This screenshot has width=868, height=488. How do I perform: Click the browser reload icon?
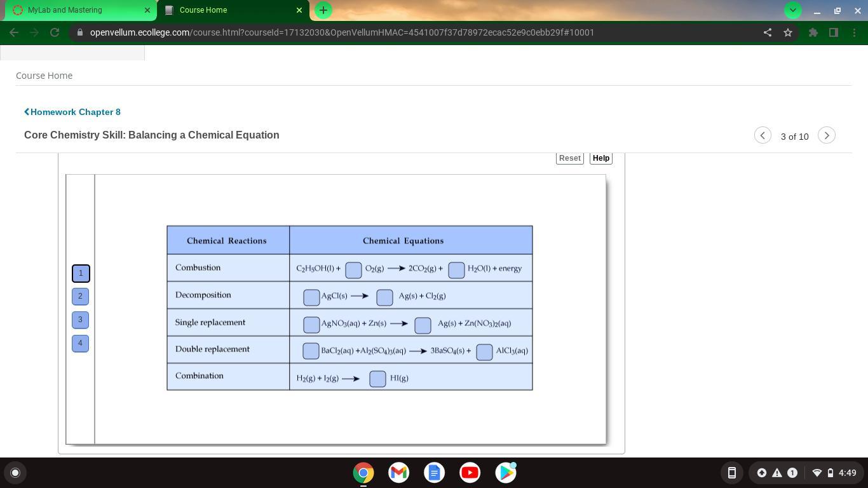(55, 32)
